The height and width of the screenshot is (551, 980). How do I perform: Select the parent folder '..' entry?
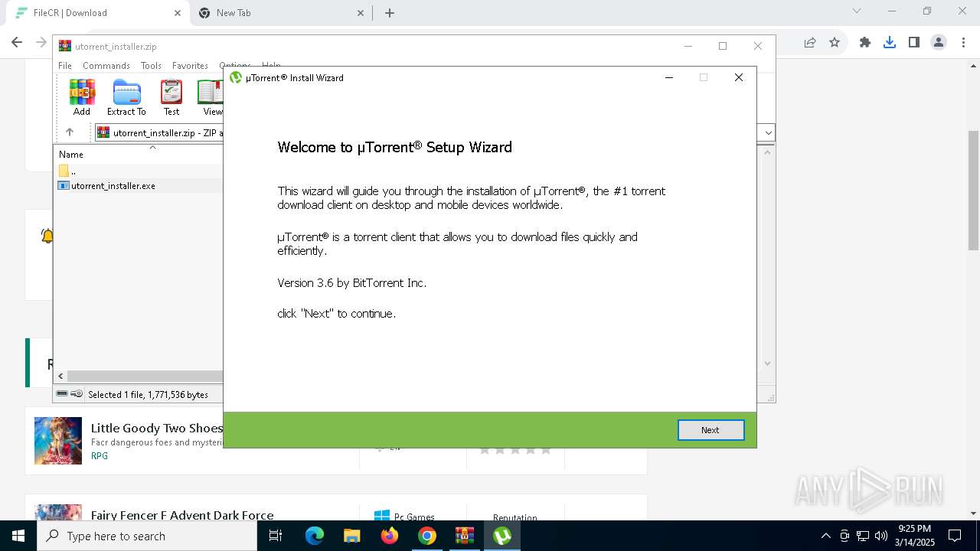coord(68,171)
